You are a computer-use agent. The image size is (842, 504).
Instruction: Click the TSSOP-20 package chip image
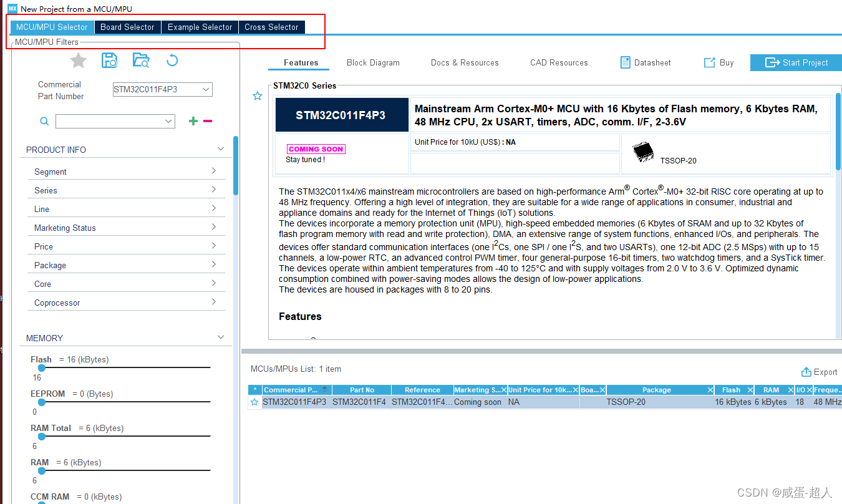[642, 152]
